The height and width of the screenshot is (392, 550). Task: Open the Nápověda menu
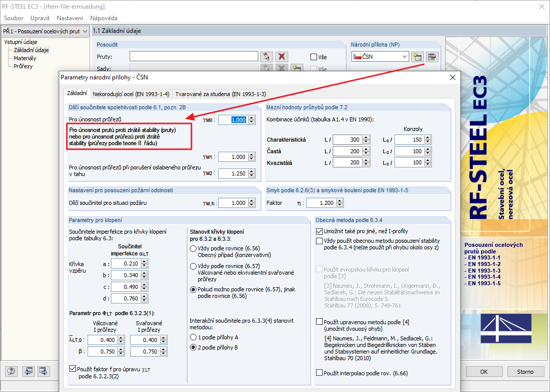pos(104,18)
